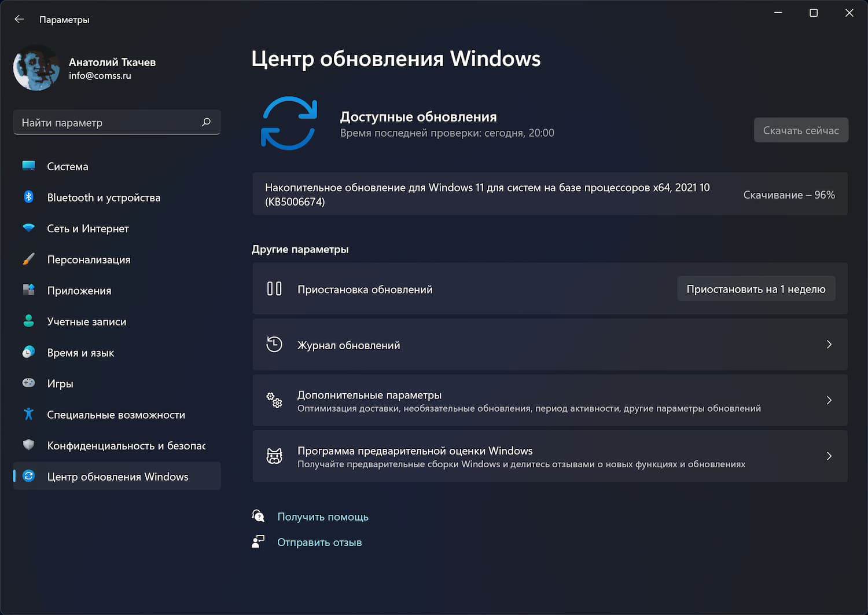Click Отправить отзыв link

coord(319,542)
